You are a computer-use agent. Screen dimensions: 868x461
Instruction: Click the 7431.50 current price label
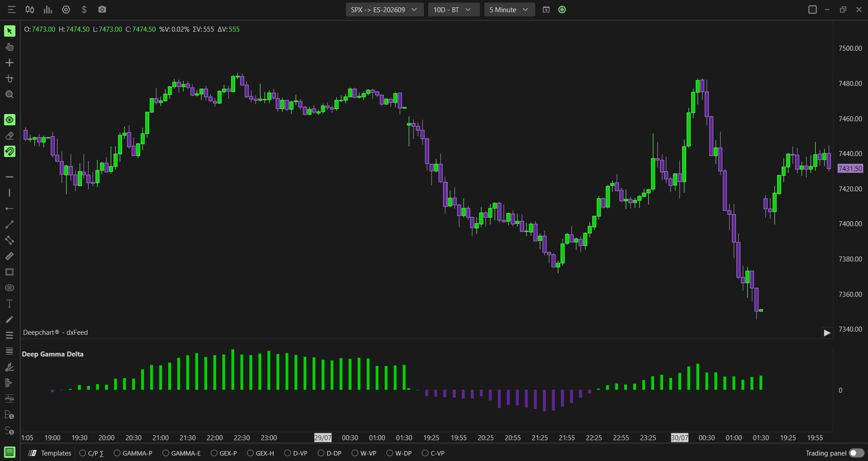coord(850,168)
